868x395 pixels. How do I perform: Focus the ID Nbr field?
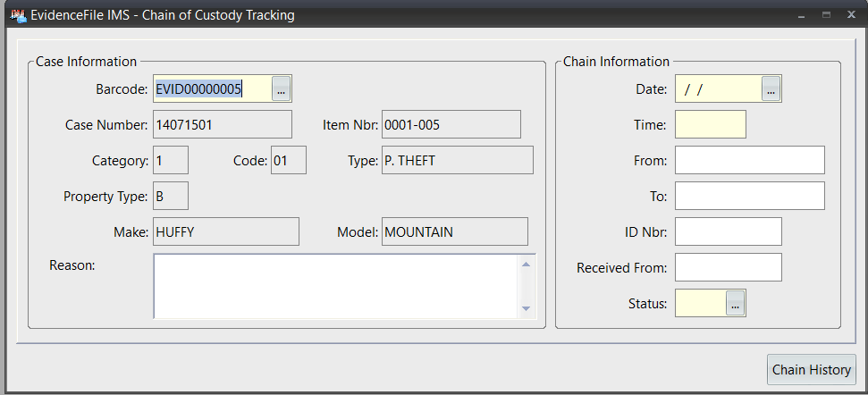coord(728,232)
